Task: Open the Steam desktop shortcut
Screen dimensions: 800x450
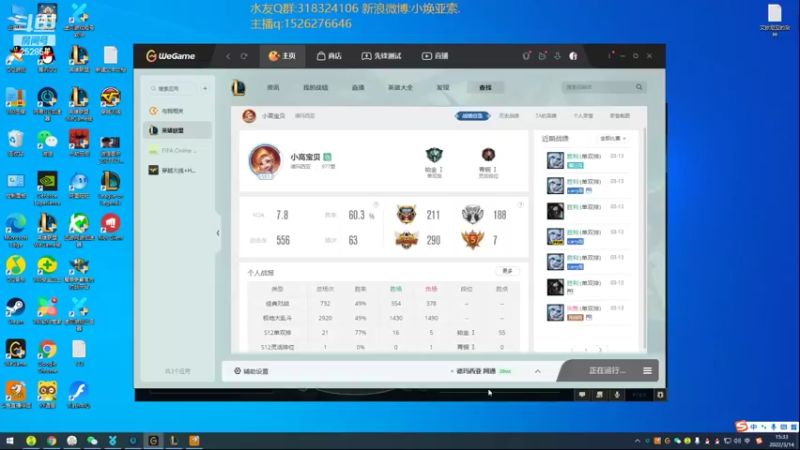Action: (x=16, y=312)
